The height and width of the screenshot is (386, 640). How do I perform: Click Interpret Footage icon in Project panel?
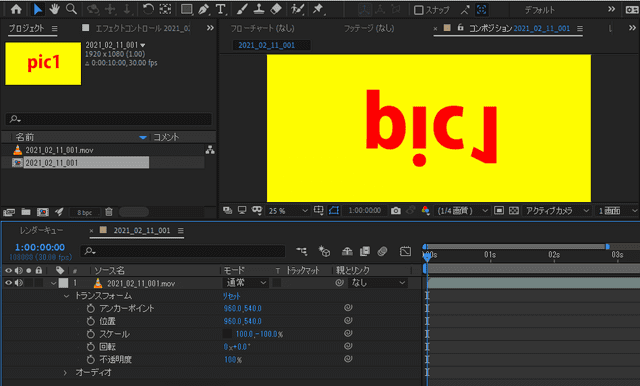tap(9, 212)
